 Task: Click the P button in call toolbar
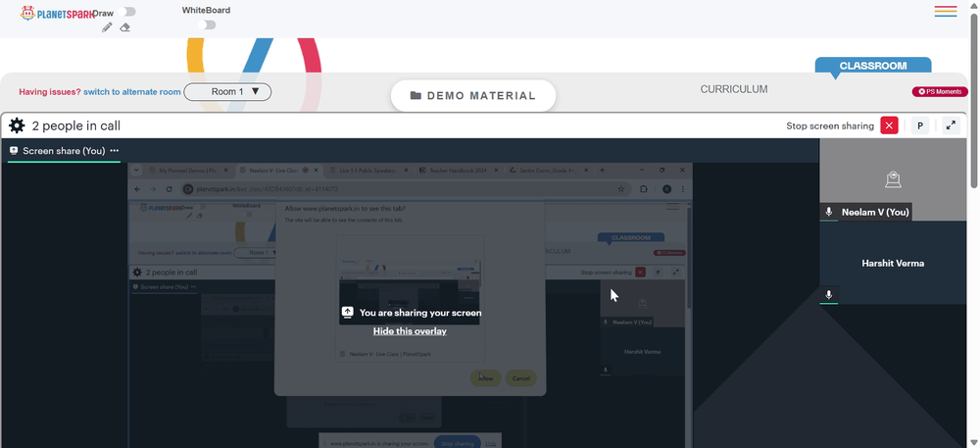tap(920, 125)
